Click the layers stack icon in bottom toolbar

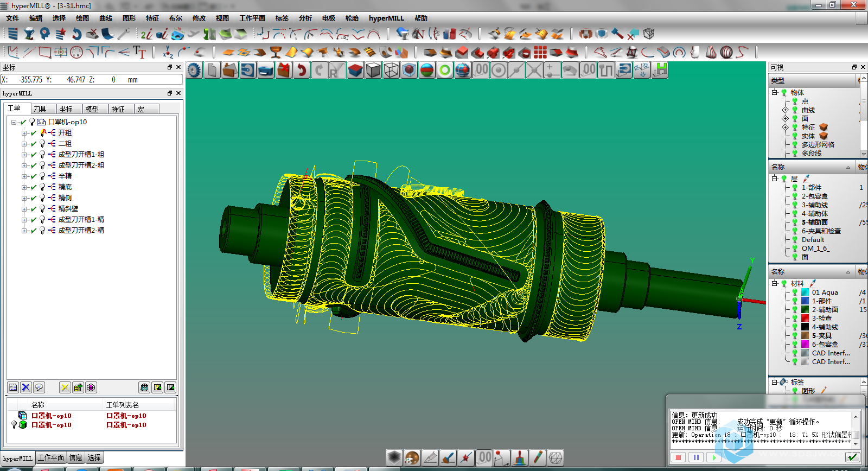pos(394,457)
